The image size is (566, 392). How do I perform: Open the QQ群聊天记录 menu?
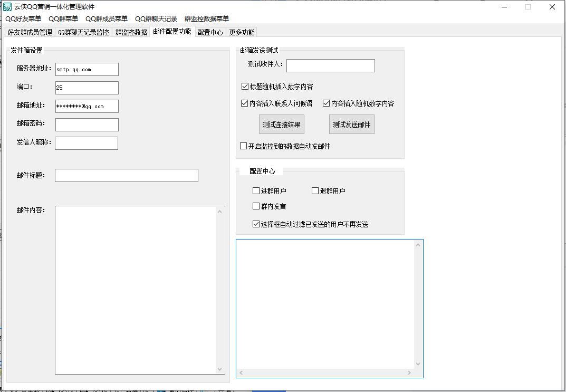(156, 19)
